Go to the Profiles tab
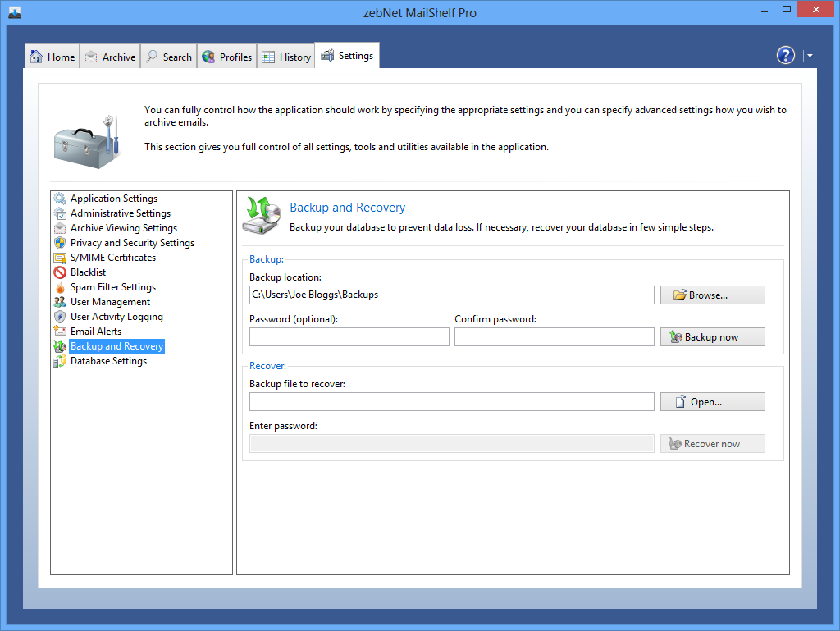 click(x=227, y=57)
